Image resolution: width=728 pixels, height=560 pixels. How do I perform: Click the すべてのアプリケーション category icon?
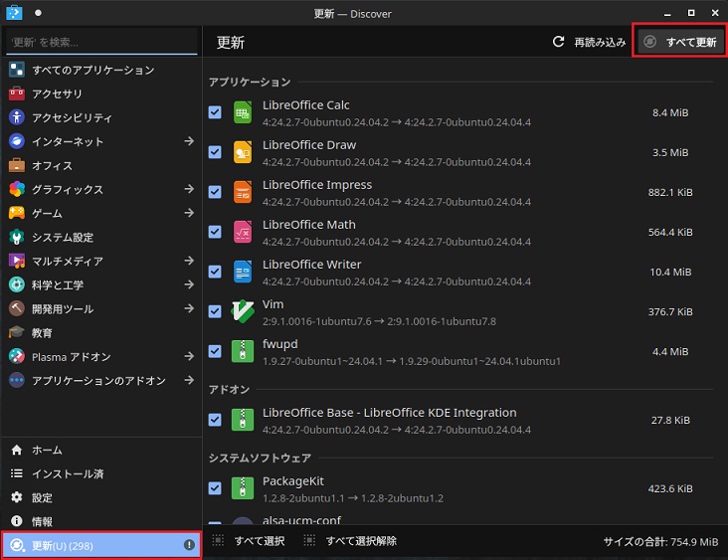click(17, 70)
